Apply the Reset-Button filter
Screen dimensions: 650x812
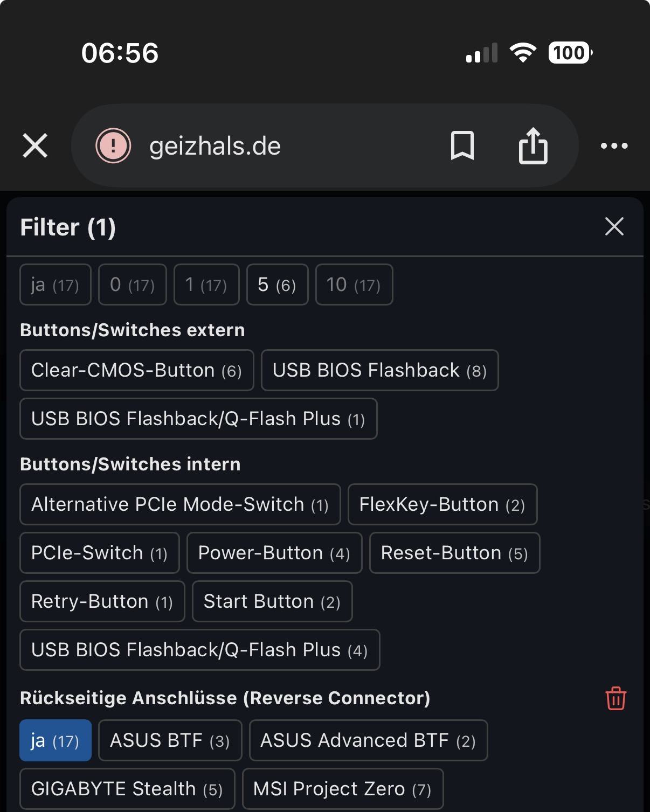[x=454, y=553]
